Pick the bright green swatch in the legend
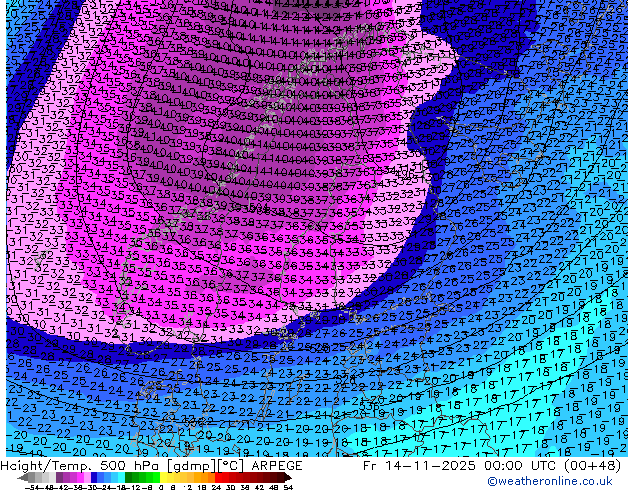 (156, 477)
